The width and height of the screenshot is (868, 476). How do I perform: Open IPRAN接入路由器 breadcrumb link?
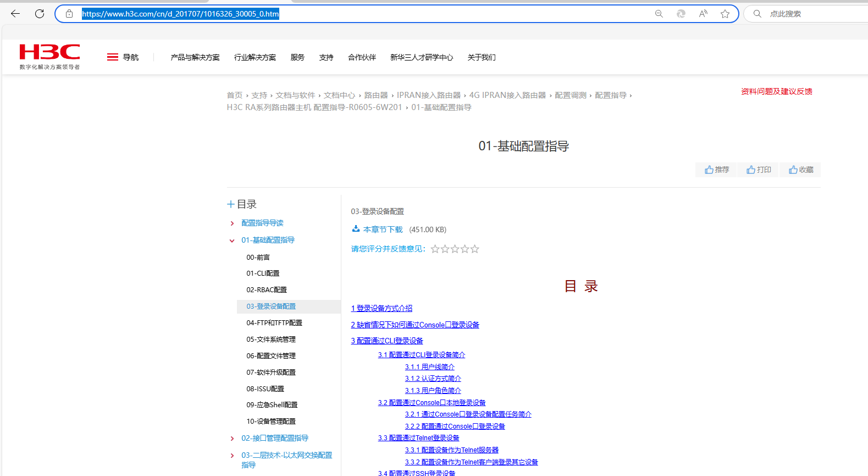pos(429,95)
